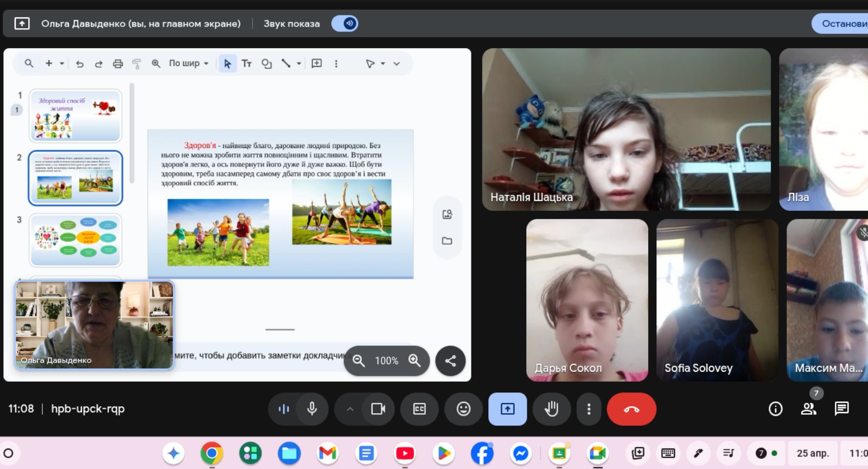Open Google Classroom from the shelf
Image resolution: width=868 pixels, height=469 pixels.
pos(559,453)
